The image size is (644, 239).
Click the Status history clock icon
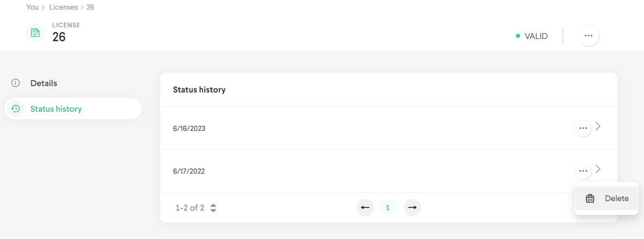(x=16, y=109)
